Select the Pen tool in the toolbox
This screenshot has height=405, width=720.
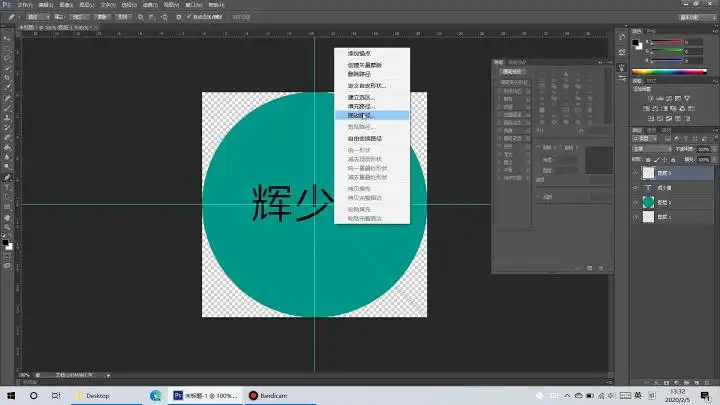[7, 177]
